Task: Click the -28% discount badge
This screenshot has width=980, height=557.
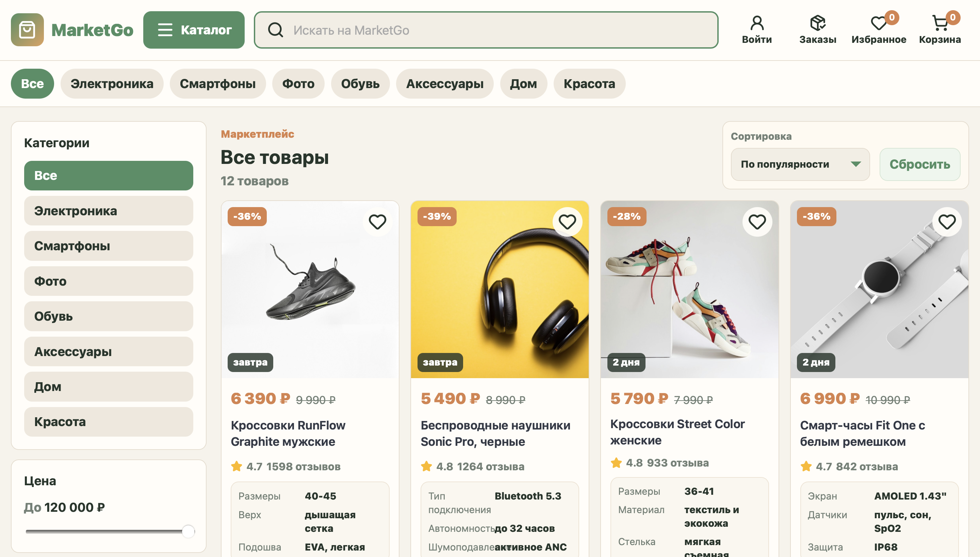Action: pos(627,217)
